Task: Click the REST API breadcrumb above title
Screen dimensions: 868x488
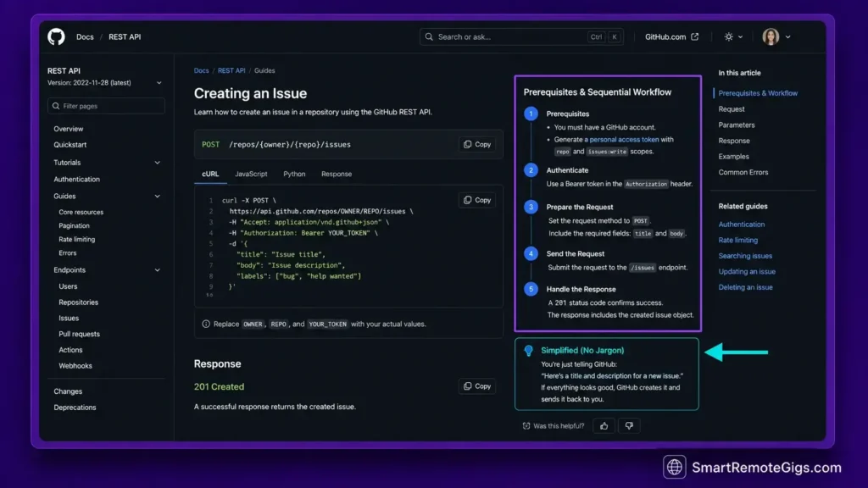Action: tap(231, 70)
